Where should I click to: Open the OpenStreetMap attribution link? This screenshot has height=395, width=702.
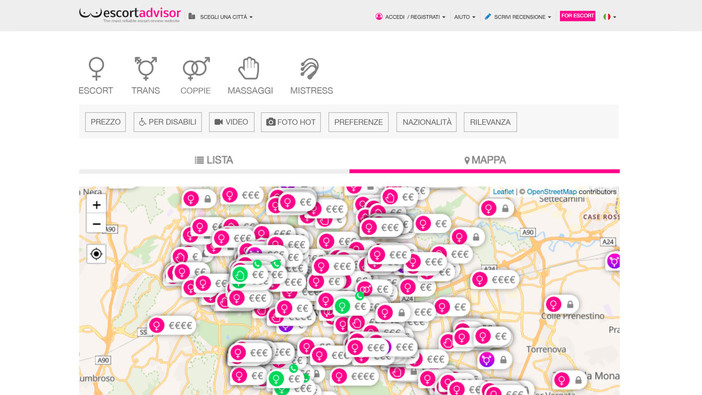[x=552, y=192]
